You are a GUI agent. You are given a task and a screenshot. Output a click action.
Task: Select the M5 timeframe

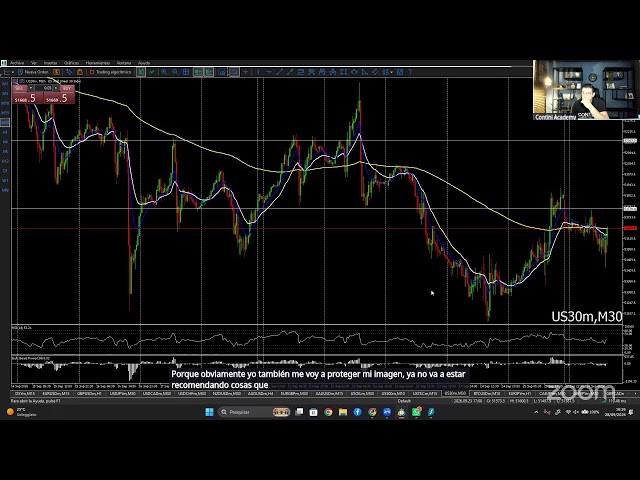click(x=5, y=93)
